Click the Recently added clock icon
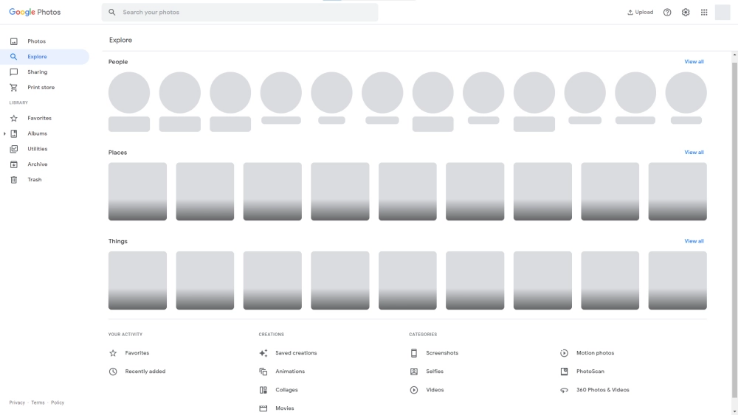Screen dimensions: 738x415 click(113, 371)
